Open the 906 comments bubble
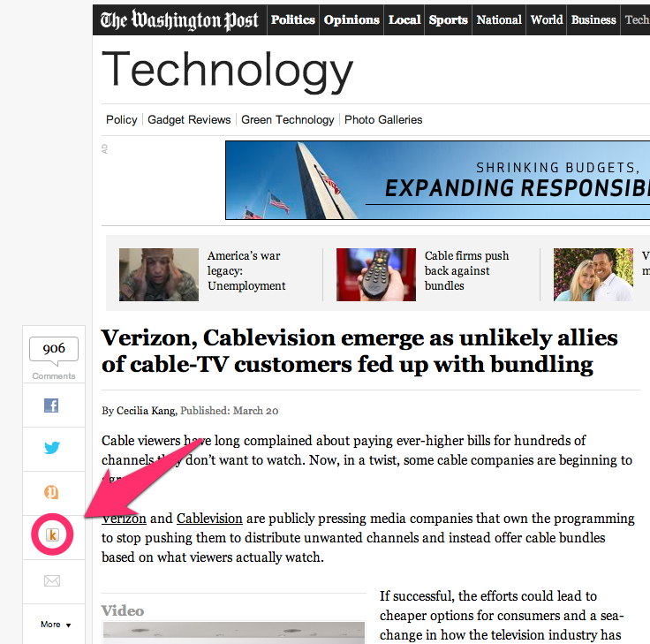 click(x=54, y=351)
